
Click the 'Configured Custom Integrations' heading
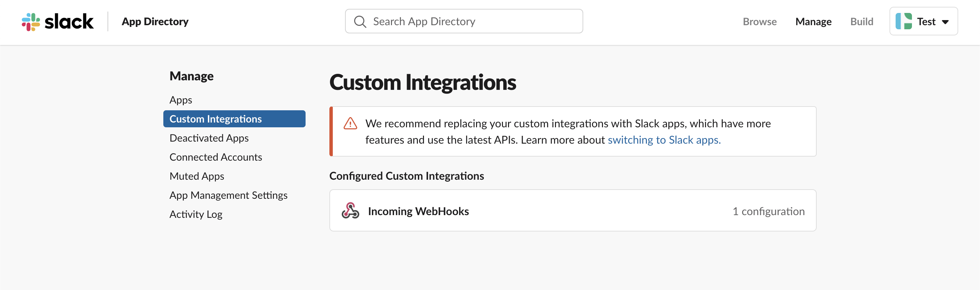406,176
